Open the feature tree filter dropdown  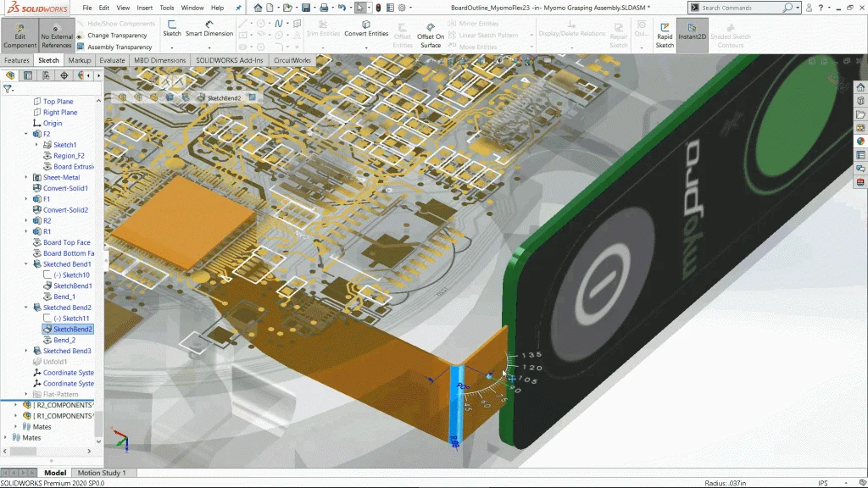tap(8, 89)
